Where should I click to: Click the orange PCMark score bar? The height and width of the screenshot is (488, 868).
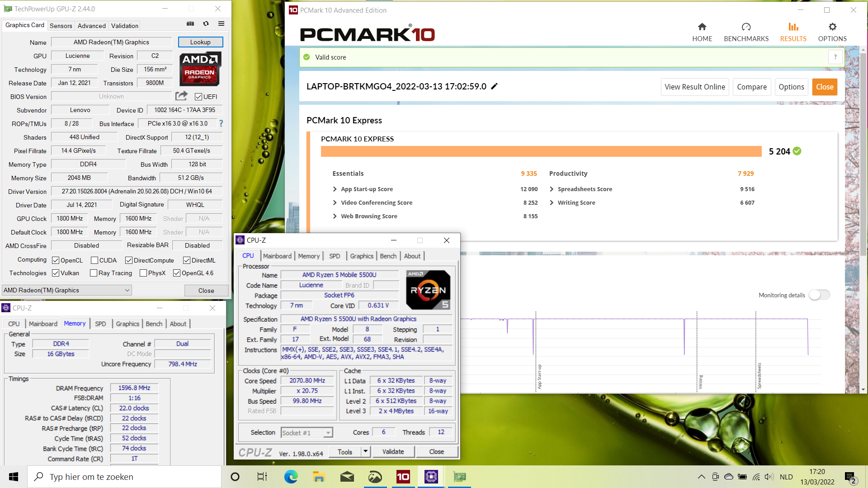pos(541,151)
